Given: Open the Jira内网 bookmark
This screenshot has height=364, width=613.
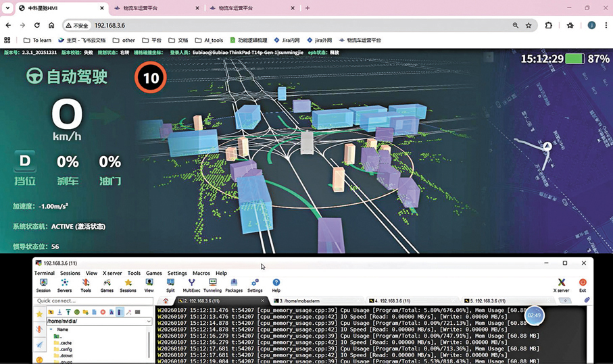Looking at the screenshot, I should (x=287, y=40).
